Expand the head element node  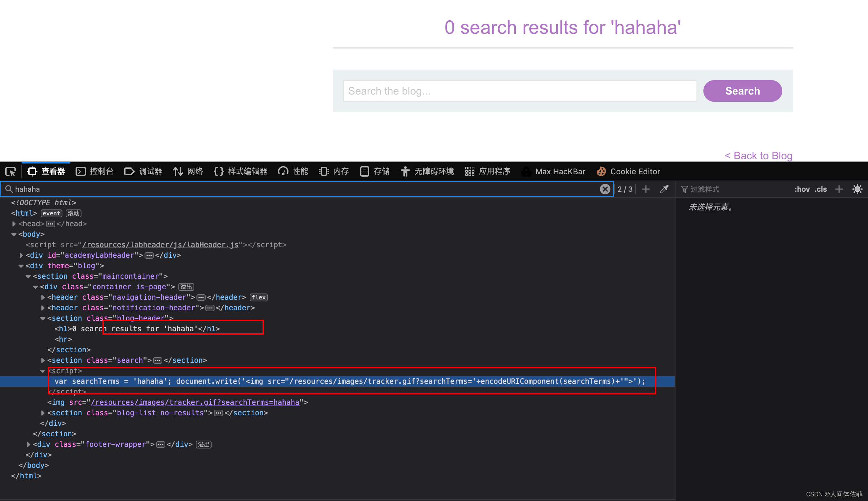(14, 224)
